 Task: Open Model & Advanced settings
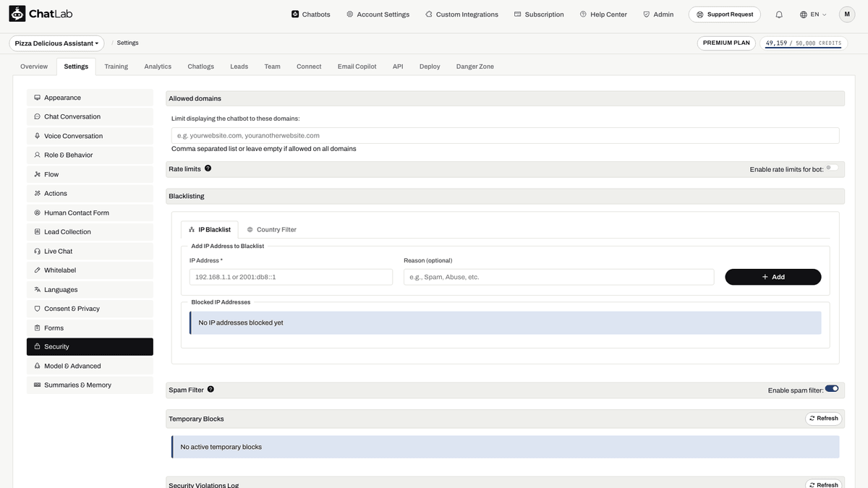coord(90,366)
